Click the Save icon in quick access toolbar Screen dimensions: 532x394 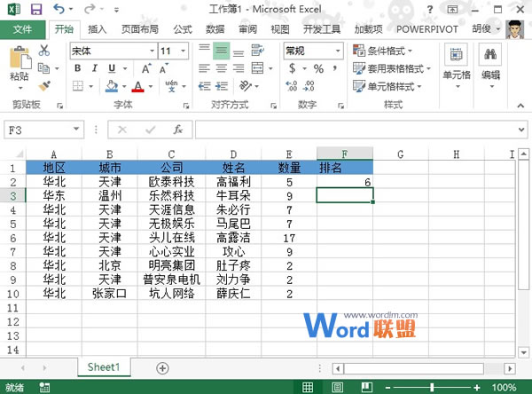pyautogui.click(x=36, y=9)
